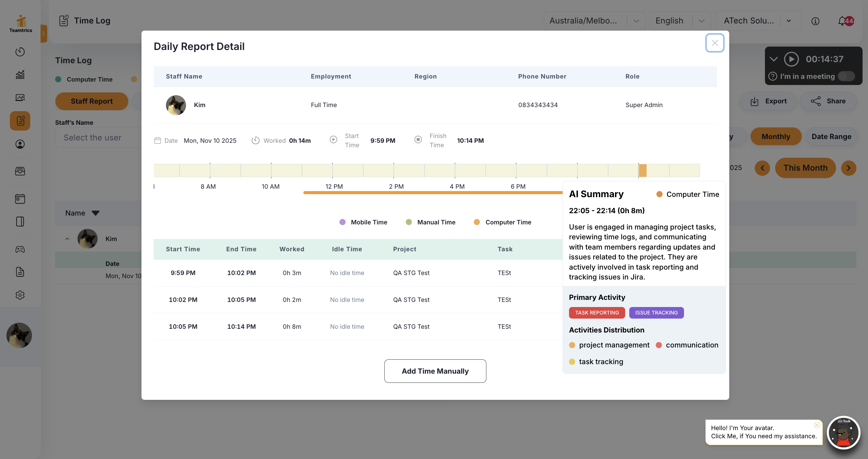
Task: Open settings gear in sidebar
Action: [x=20, y=295]
